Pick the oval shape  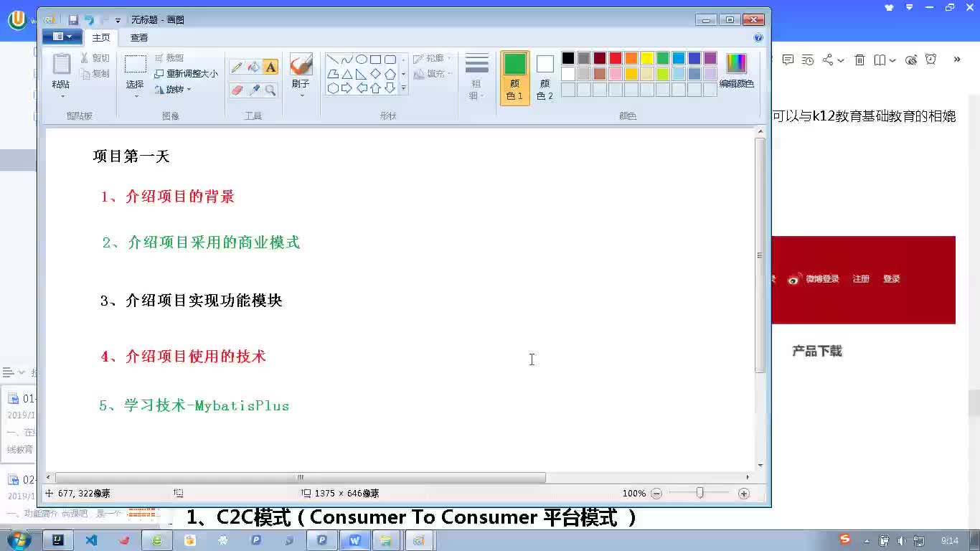click(x=362, y=60)
